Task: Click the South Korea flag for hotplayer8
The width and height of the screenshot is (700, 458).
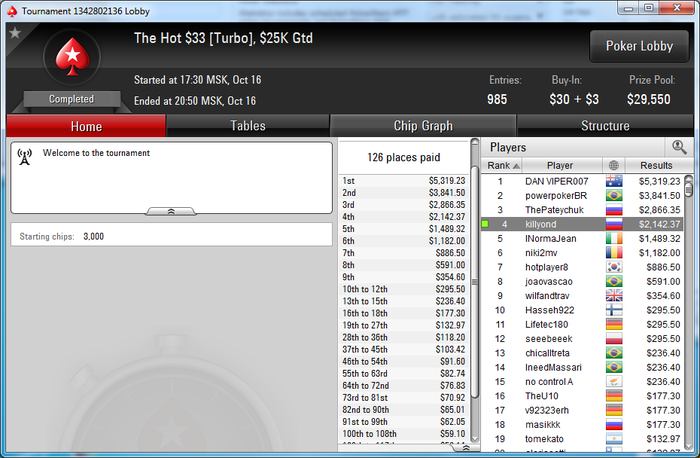Action: pos(614,267)
